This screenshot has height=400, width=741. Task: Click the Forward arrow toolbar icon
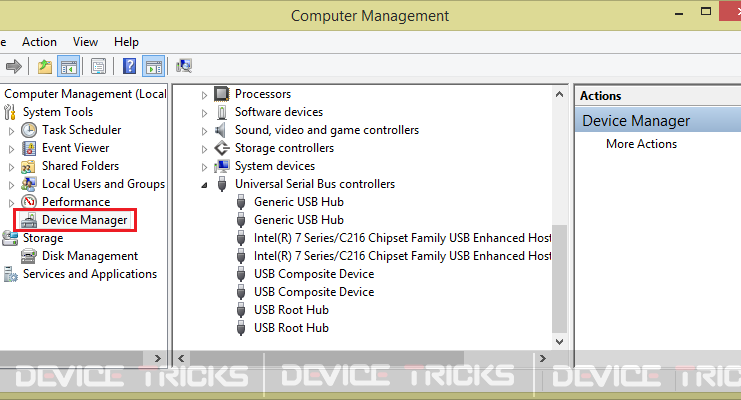pyautogui.click(x=14, y=66)
